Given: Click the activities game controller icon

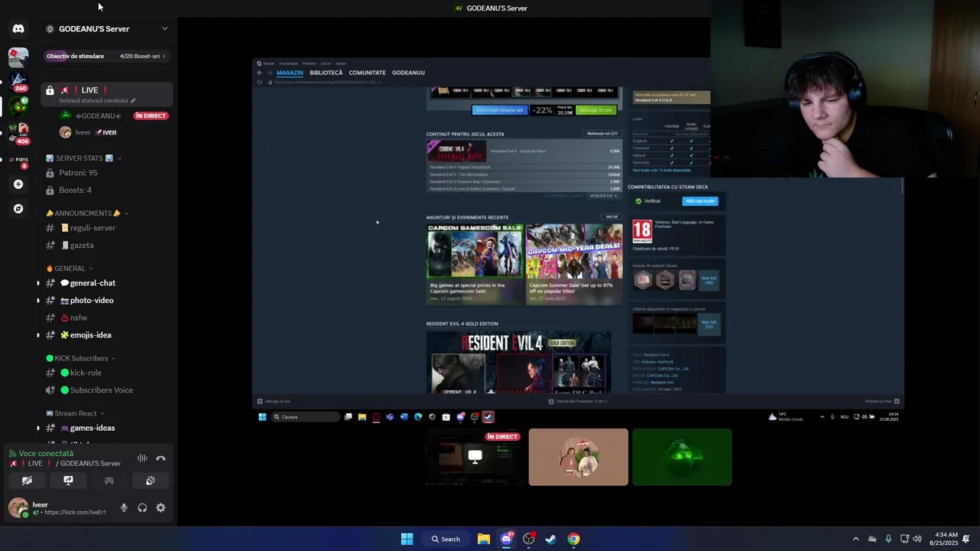Looking at the screenshot, I should point(109,481).
